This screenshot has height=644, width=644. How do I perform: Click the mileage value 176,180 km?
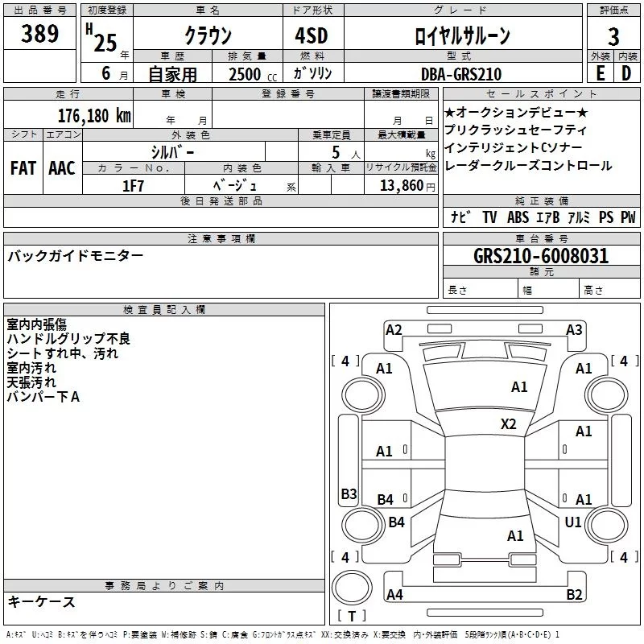[94, 115]
